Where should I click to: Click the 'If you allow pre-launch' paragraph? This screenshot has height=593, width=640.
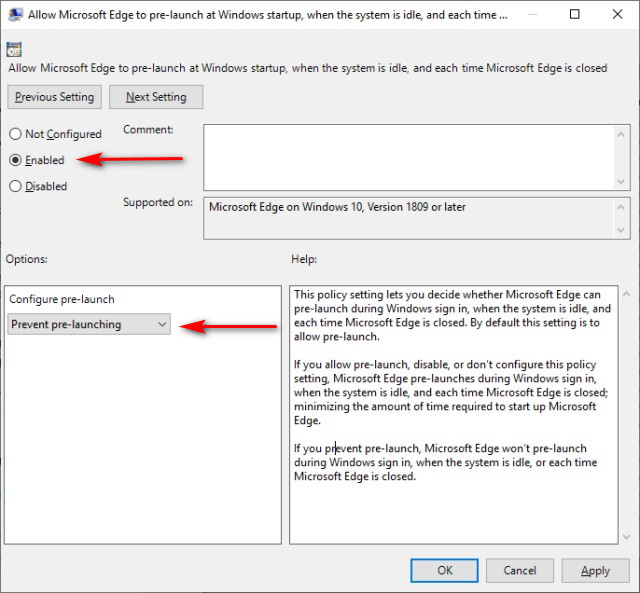coord(451,392)
